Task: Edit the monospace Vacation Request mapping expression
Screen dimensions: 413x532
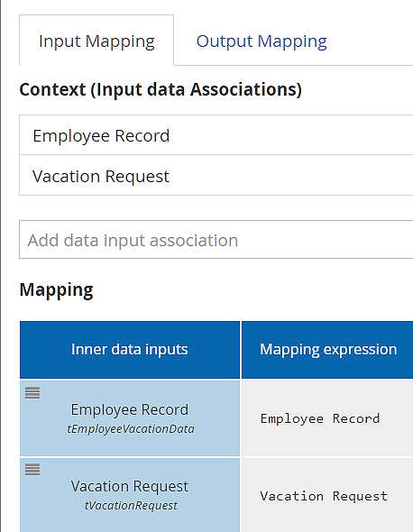Action: pos(324,496)
